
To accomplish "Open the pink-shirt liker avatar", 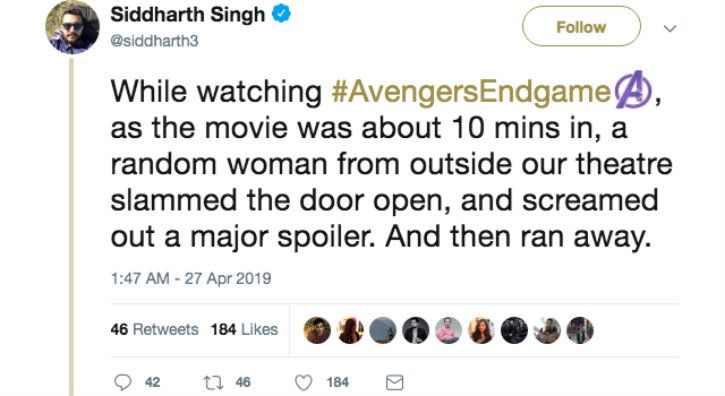I will pyautogui.click(x=448, y=330).
